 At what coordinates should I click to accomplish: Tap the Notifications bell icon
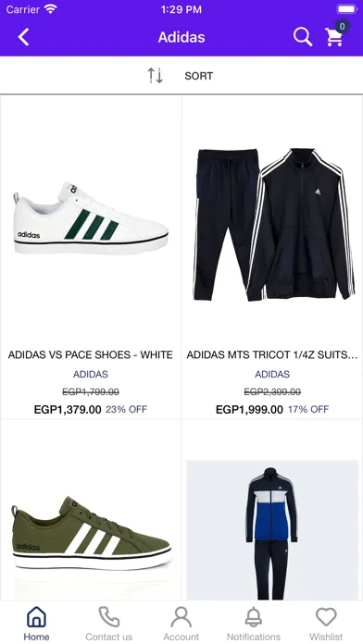pyautogui.click(x=254, y=617)
